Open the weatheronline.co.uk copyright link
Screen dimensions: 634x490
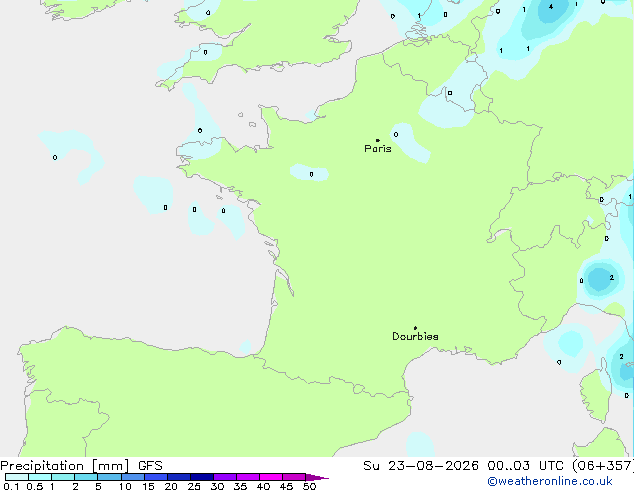(x=550, y=481)
